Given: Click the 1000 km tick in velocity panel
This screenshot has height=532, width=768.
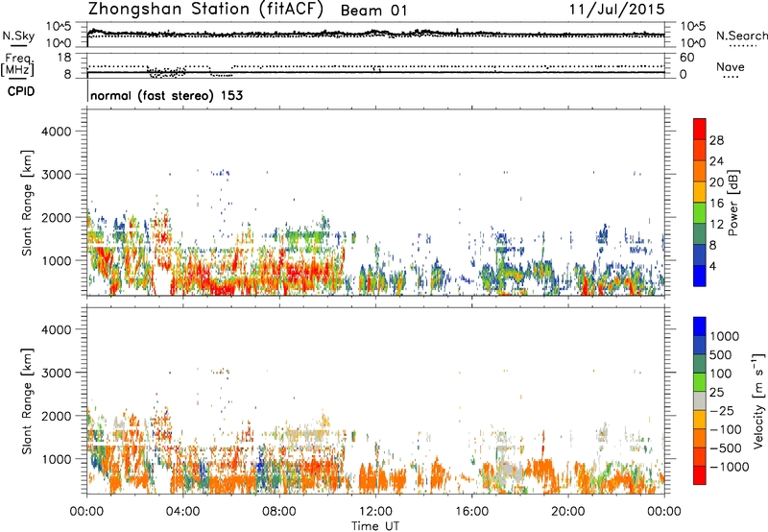Looking at the screenshot, I should 57,459.
